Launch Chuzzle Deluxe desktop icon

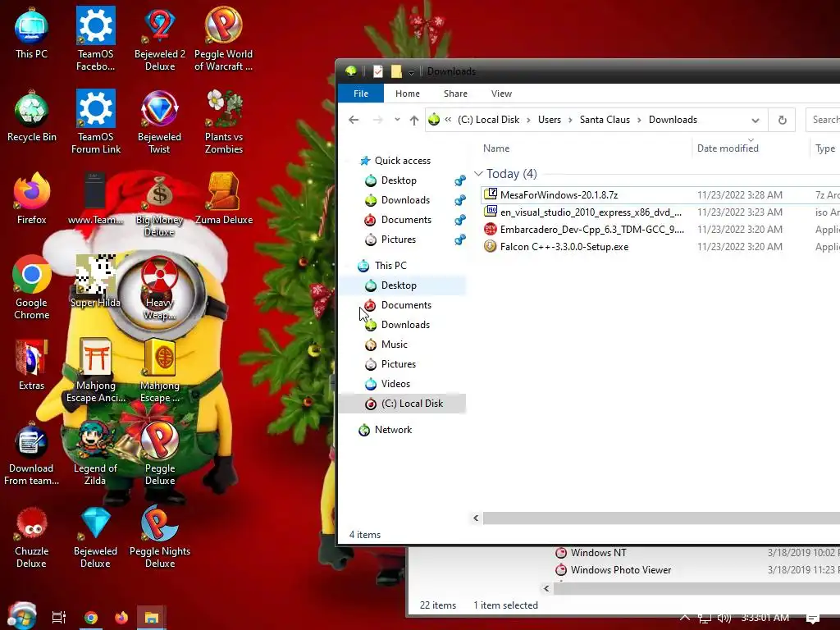click(x=31, y=536)
